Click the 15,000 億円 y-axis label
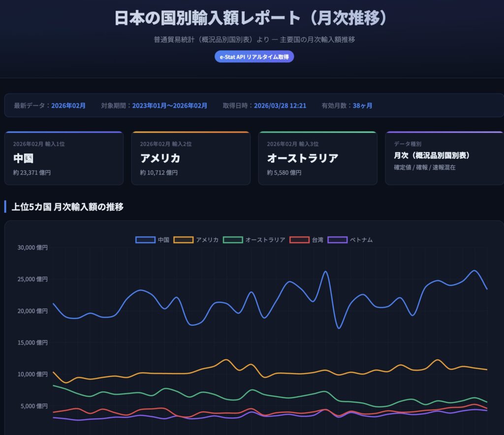The height and width of the screenshot is (435, 504). coord(32,342)
